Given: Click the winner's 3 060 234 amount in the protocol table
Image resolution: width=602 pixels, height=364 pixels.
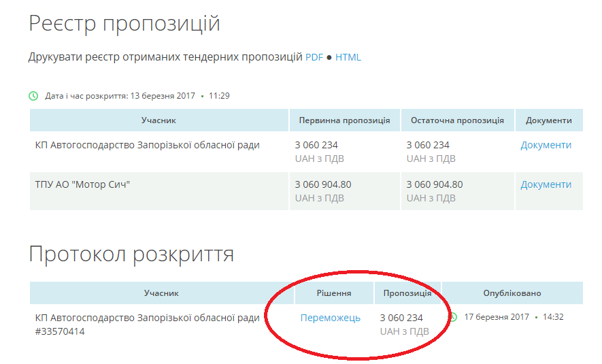Looking at the screenshot, I should (x=401, y=318).
